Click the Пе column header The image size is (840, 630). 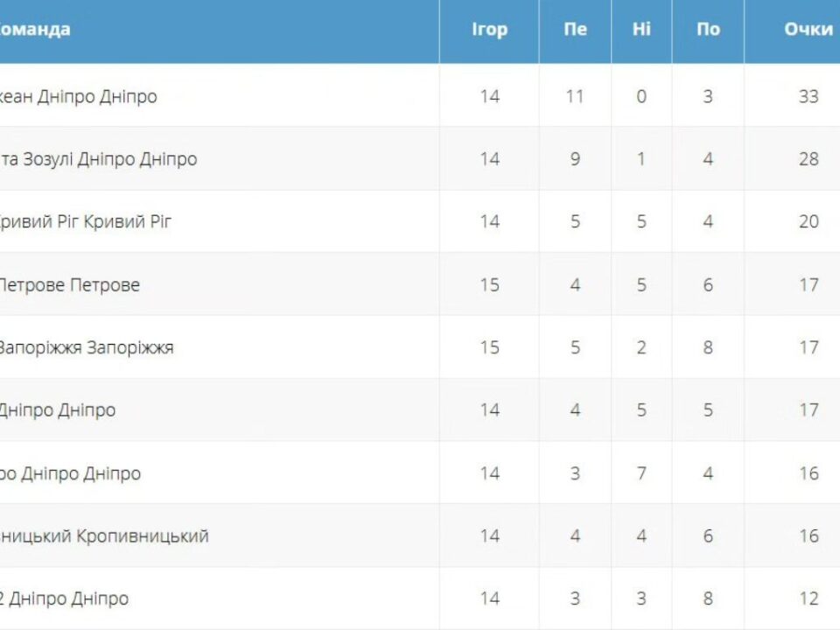pyautogui.click(x=575, y=29)
